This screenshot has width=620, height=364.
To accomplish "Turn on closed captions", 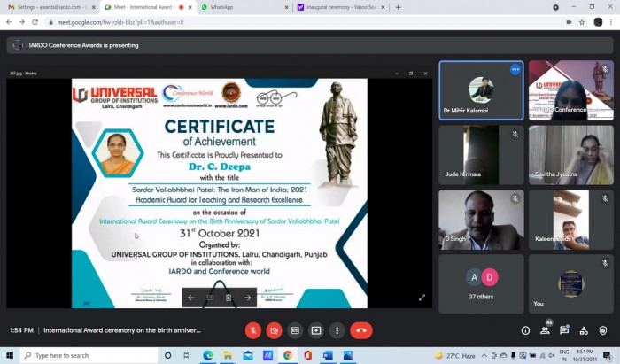I will [295, 330].
